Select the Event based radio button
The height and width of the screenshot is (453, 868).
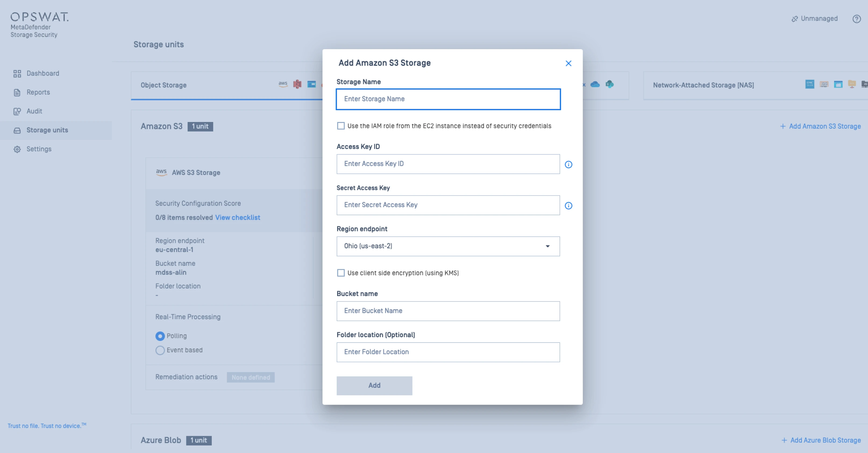coord(160,350)
